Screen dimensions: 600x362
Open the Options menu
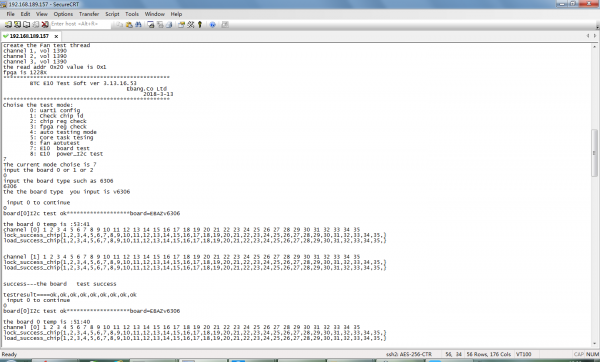pos(63,14)
